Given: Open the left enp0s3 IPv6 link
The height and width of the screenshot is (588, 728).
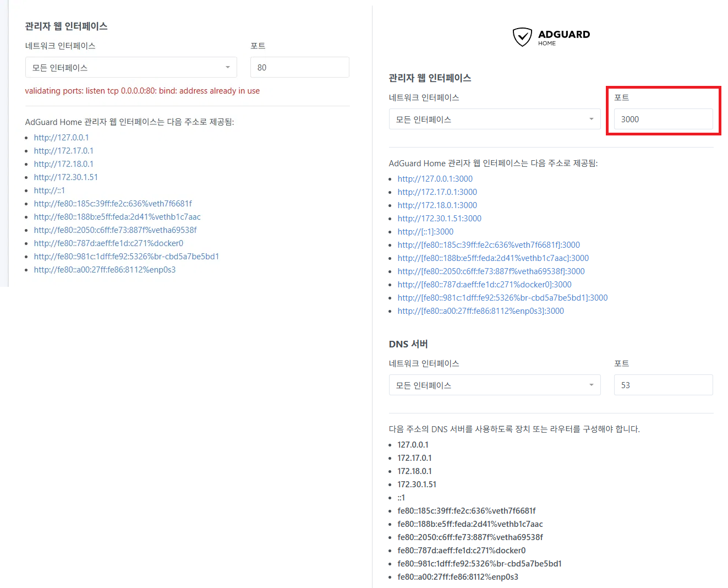Looking at the screenshot, I should 105,270.
